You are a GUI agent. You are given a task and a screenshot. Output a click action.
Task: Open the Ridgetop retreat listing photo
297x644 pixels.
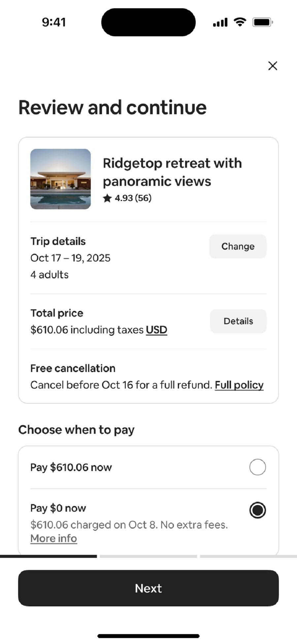(x=60, y=179)
